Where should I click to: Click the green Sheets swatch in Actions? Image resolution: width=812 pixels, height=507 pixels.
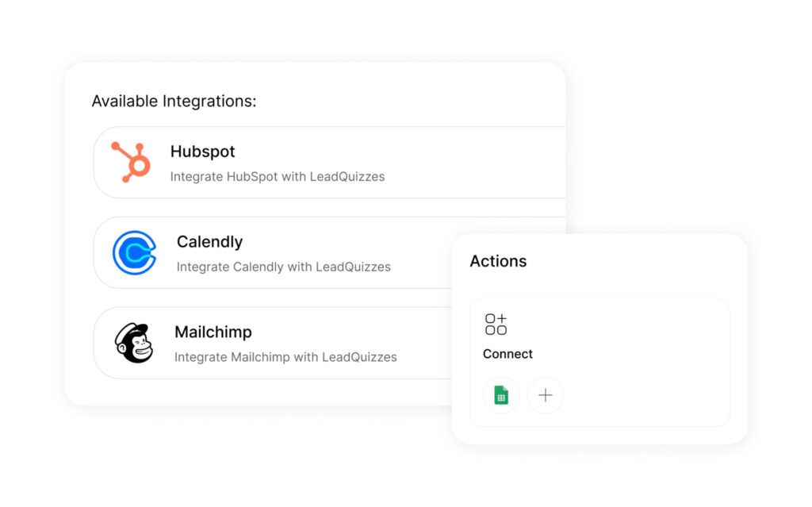pyautogui.click(x=500, y=394)
